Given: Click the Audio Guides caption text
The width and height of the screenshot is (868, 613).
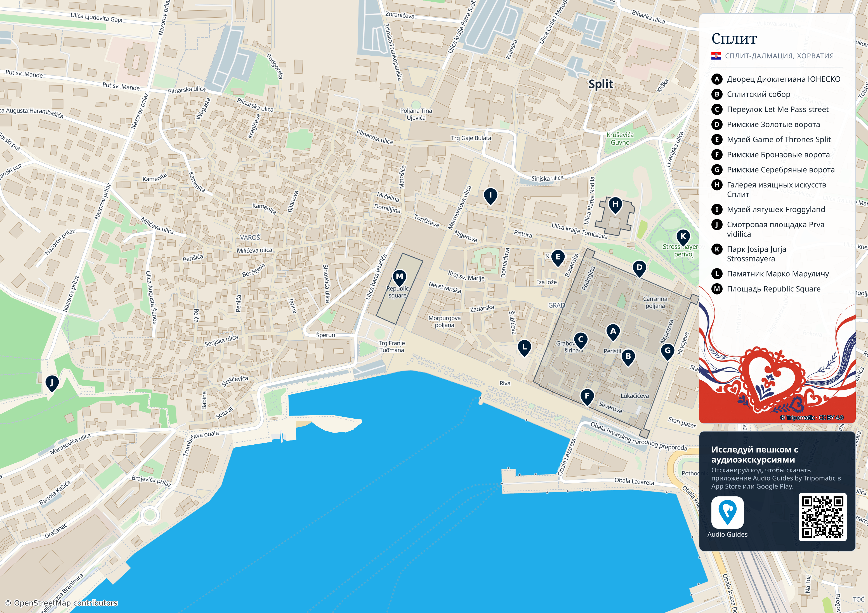Looking at the screenshot, I should point(727,534).
